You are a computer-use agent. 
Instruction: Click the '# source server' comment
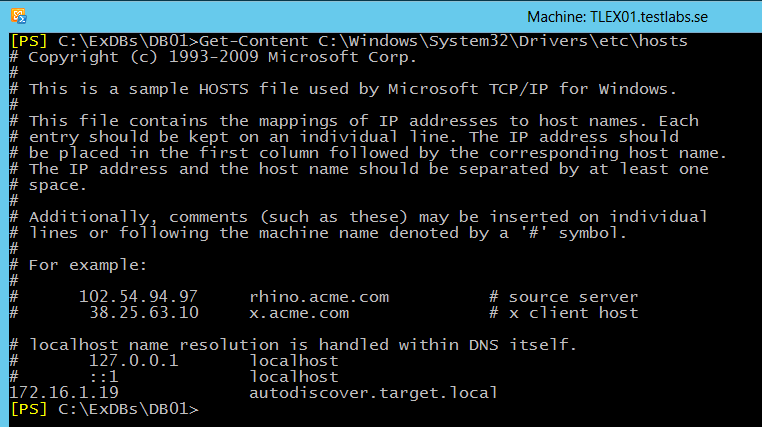(564, 296)
